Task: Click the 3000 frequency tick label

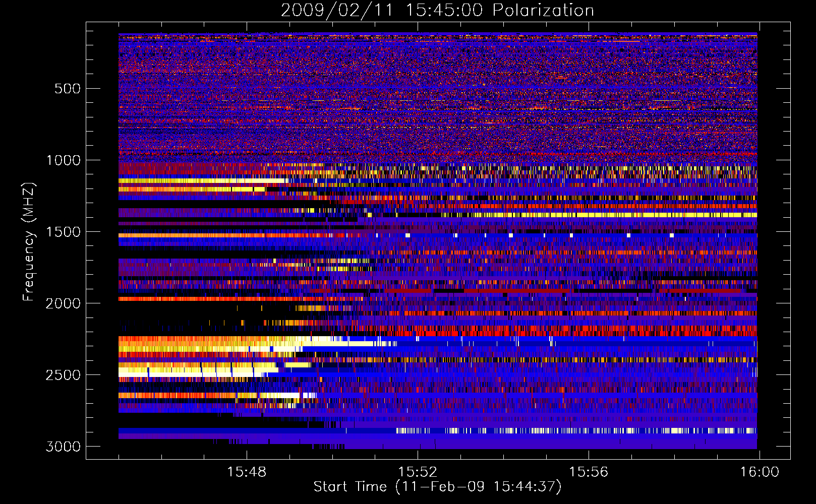Action: [64, 447]
